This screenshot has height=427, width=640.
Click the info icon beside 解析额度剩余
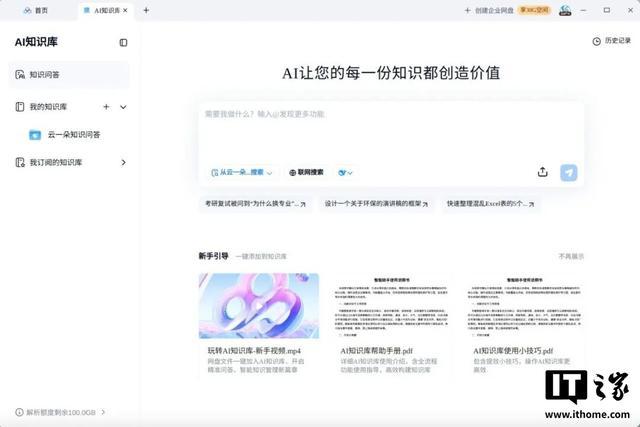[x=19, y=412]
